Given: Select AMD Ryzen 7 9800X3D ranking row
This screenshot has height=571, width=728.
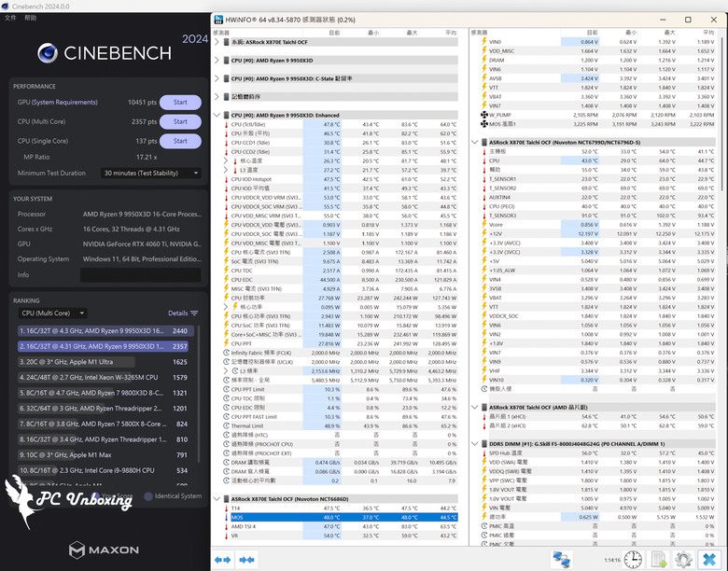Looking at the screenshot, I should [x=103, y=393].
